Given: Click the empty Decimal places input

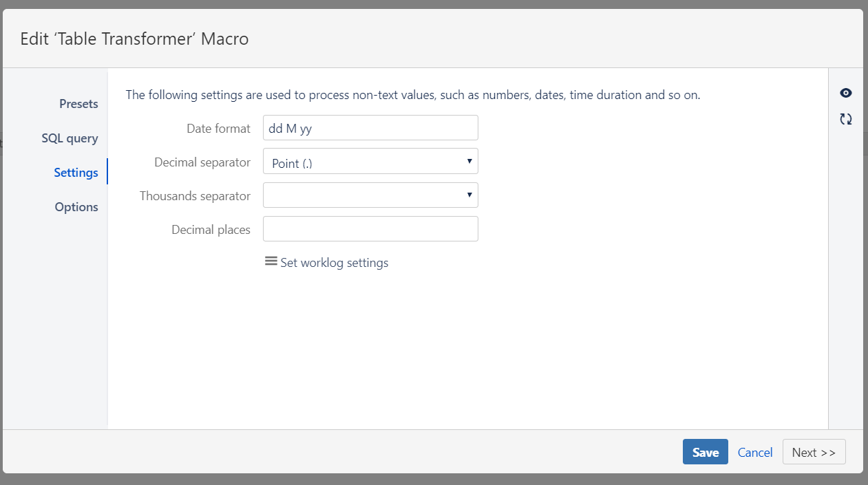Looking at the screenshot, I should point(370,228).
